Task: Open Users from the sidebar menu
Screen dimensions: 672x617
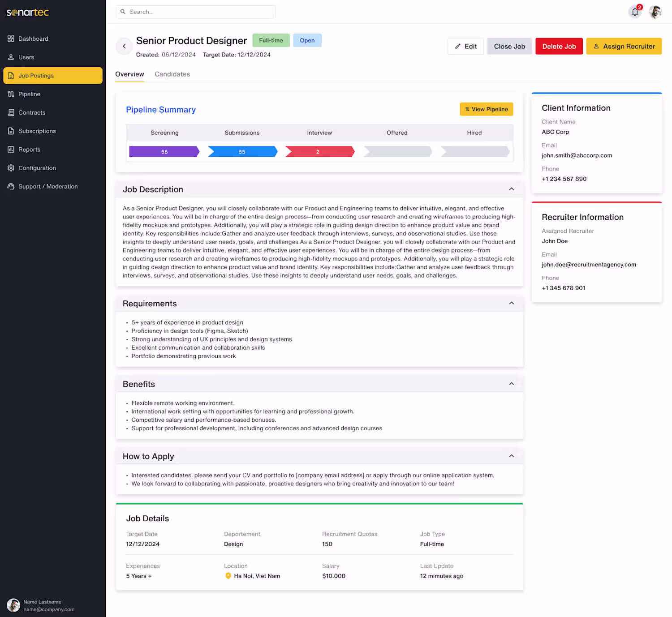Action: click(x=53, y=57)
